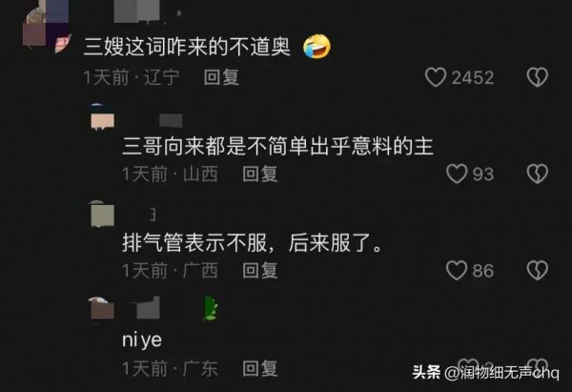The image size is (572, 392).
Task: Reply to the 辽宁 comment
Action: click(x=221, y=77)
